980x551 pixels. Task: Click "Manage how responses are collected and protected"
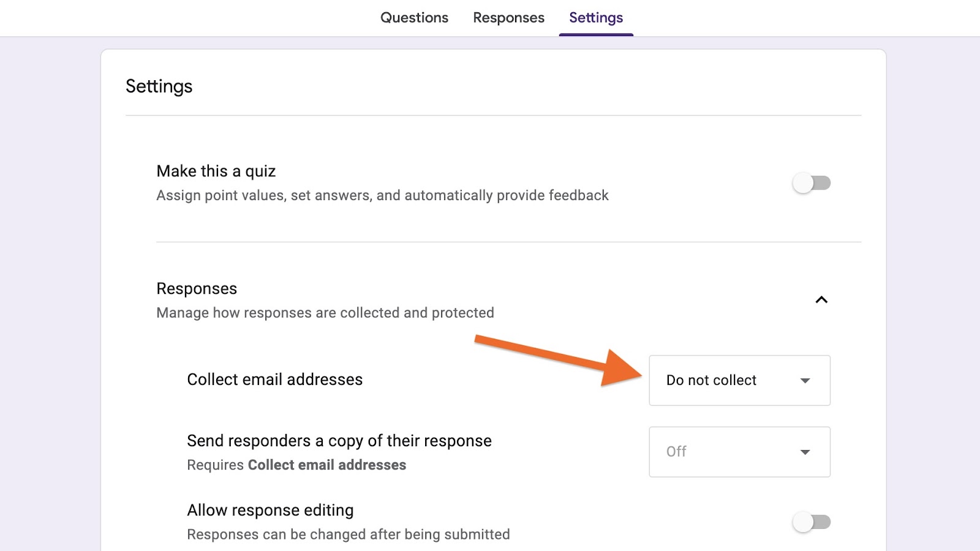(325, 313)
